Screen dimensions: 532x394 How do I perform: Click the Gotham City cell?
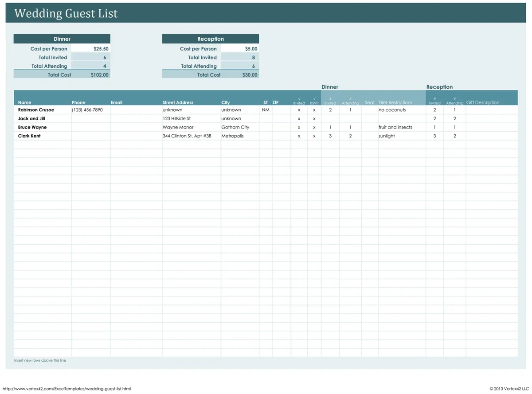tap(240, 127)
